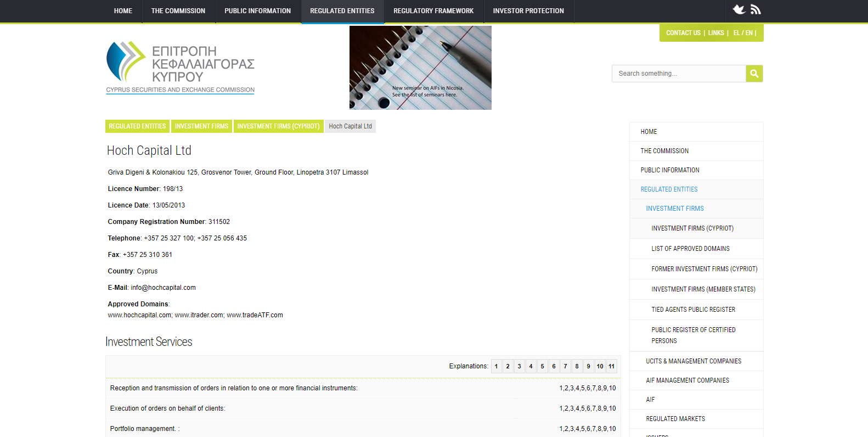Click fax number +357 25 310 361
Image resolution: width=868 pixels, height=437 pixels.
(x=148, y=255)
